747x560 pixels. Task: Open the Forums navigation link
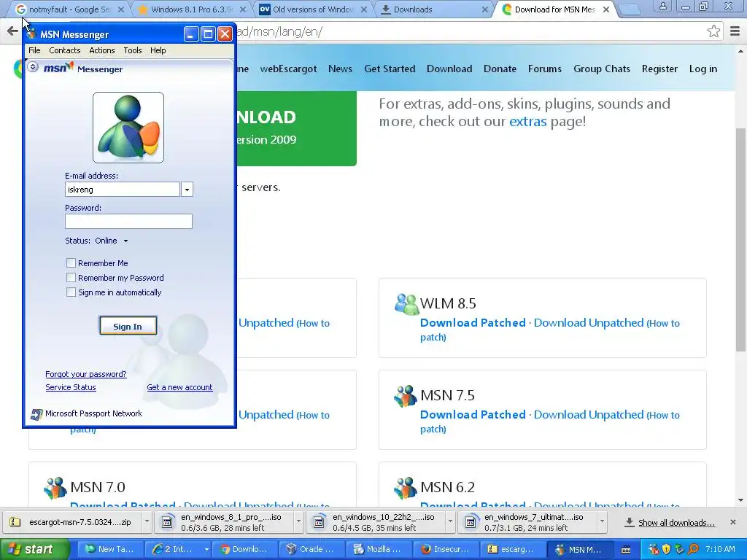coord(544,69)
